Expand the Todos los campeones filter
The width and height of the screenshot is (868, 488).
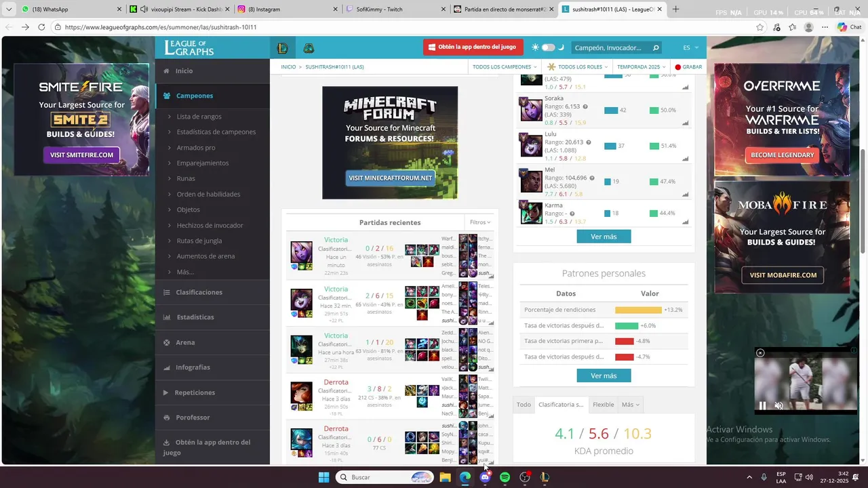(505, 67)
